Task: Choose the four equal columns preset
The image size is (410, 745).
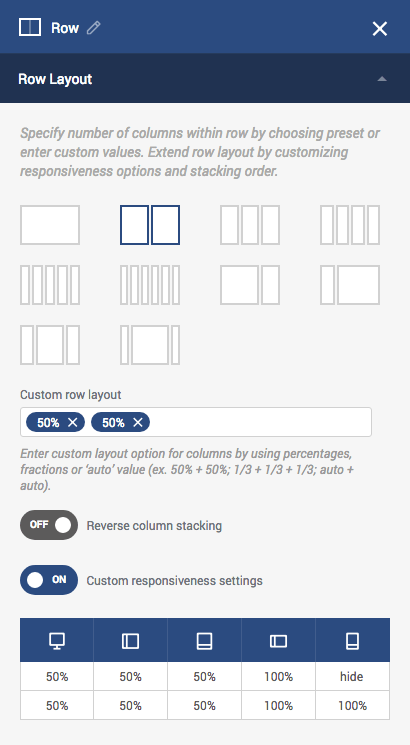Action: pyautogui.click(x=350, y=225)
